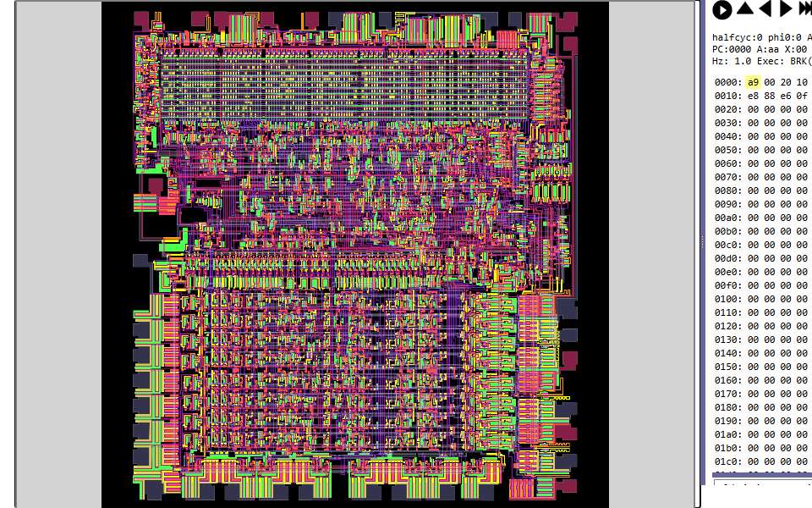Click on the chip layout canvas
This screenshot has height=508, width=812.
point(355,254)
